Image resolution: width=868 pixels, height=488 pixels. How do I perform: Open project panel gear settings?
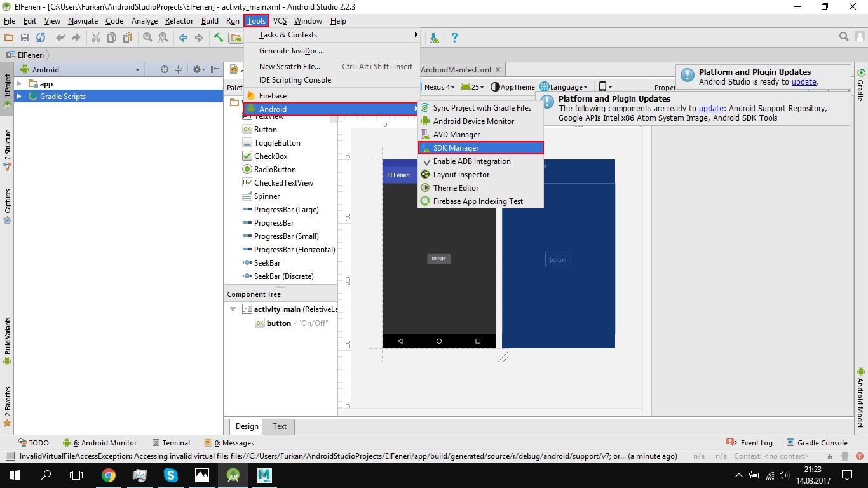coord(198,70)
